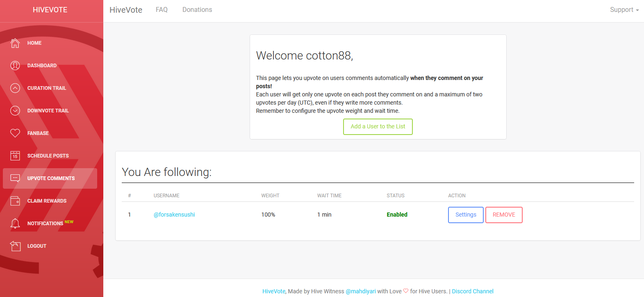644x297 pixels.
Task: Click the 1 min wait time value
Action: point(324,215)
